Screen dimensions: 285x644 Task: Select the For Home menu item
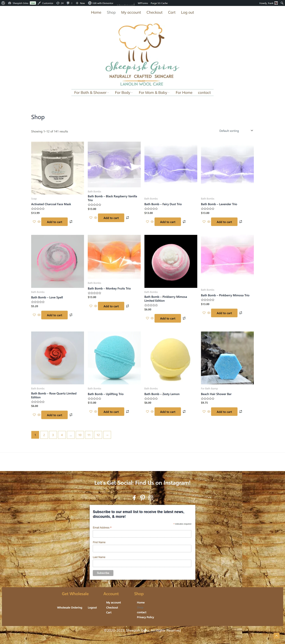pos(184,92)
